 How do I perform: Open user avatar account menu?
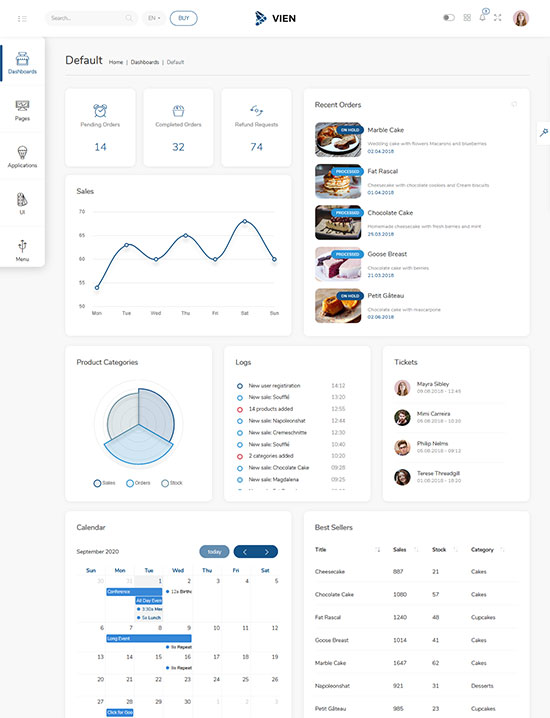pyautogui.click(x=521, y=18)
